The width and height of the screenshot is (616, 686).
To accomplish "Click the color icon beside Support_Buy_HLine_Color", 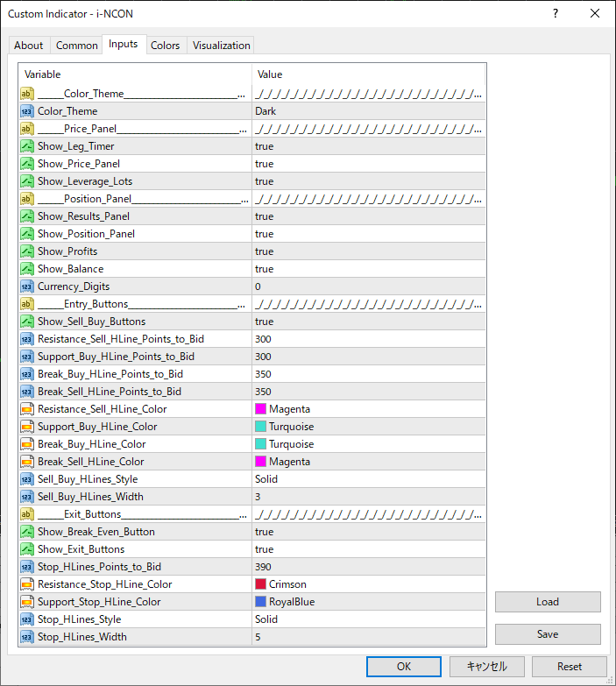I will (26, 427).
